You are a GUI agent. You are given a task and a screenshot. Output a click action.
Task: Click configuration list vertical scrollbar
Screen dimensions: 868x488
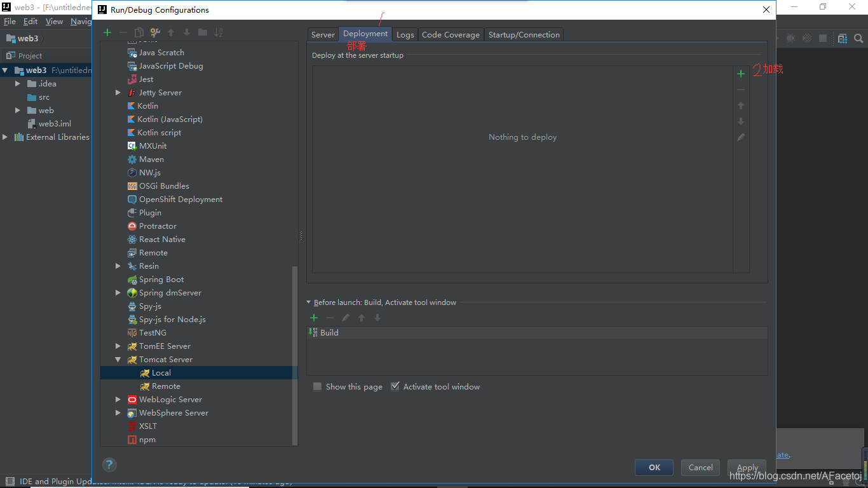pyautogui.click(x=294, y=356)
